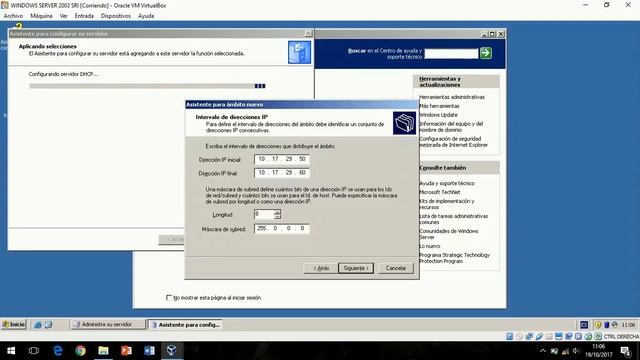Click the yellow security shield tray icon

598,325
